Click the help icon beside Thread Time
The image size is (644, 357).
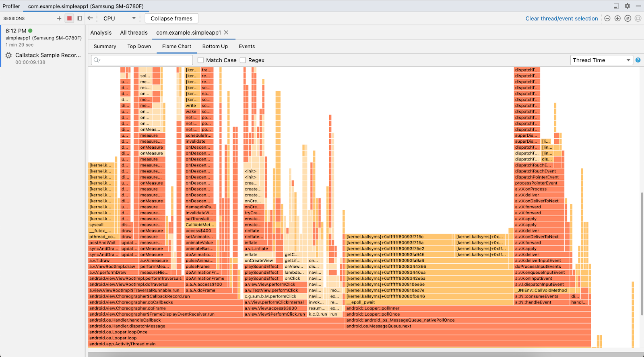coord(638,60)
